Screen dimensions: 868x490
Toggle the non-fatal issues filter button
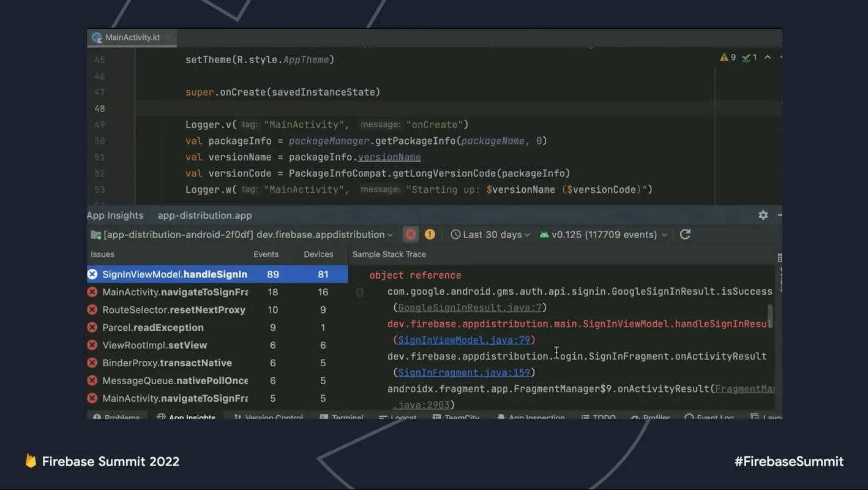pos(430,235)
